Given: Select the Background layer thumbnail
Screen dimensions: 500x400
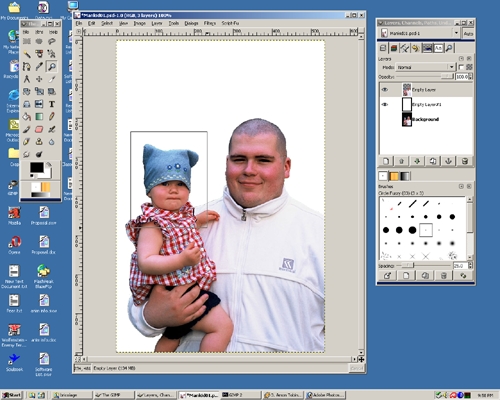Looking at the screenshot, I should tap(407, 119).
